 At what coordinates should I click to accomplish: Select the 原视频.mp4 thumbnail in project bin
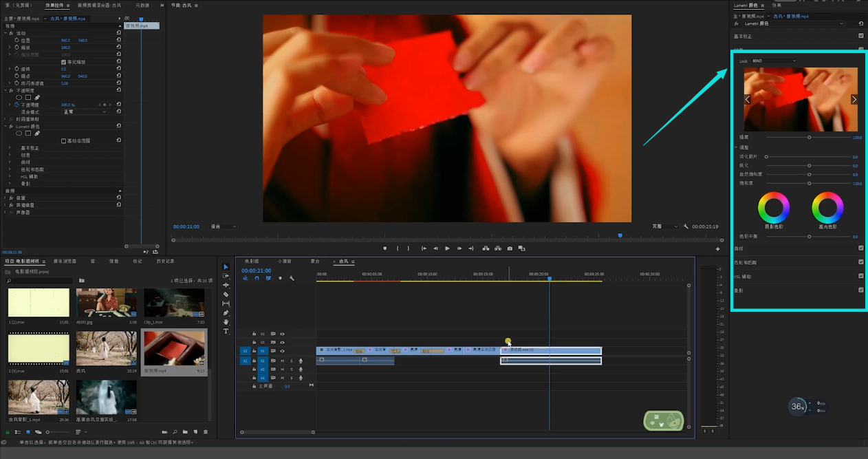point(174,349)
